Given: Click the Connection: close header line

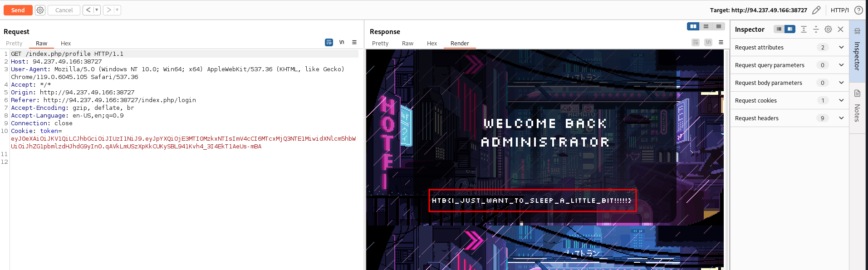Looking at the screenshot, I should (42, 123).
